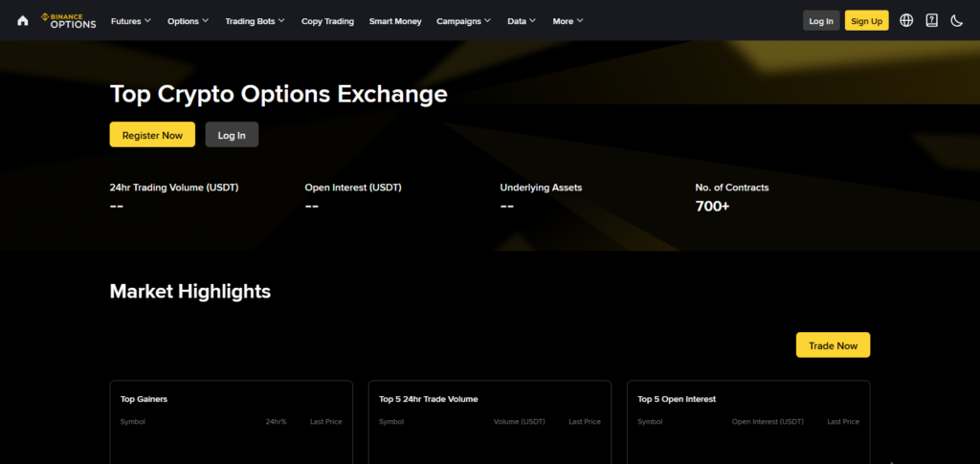Click Symbol header in Top Gainers

(132, 422)
